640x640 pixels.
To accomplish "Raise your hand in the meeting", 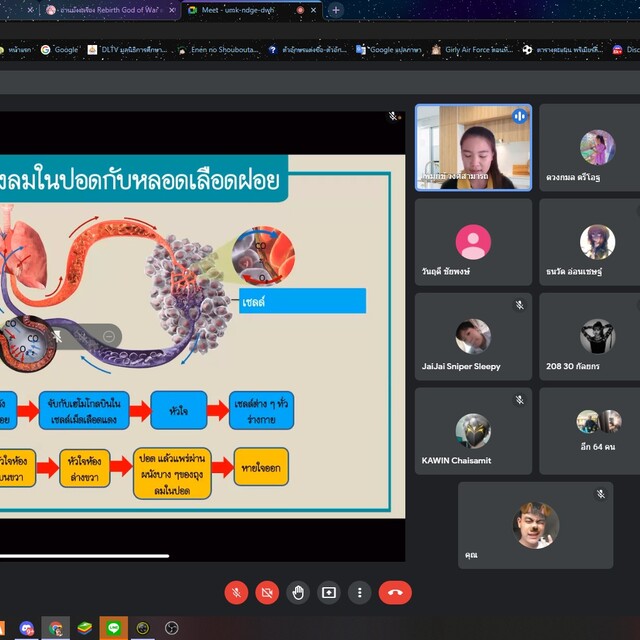I will pyautogui.click(x=298, y=592).
